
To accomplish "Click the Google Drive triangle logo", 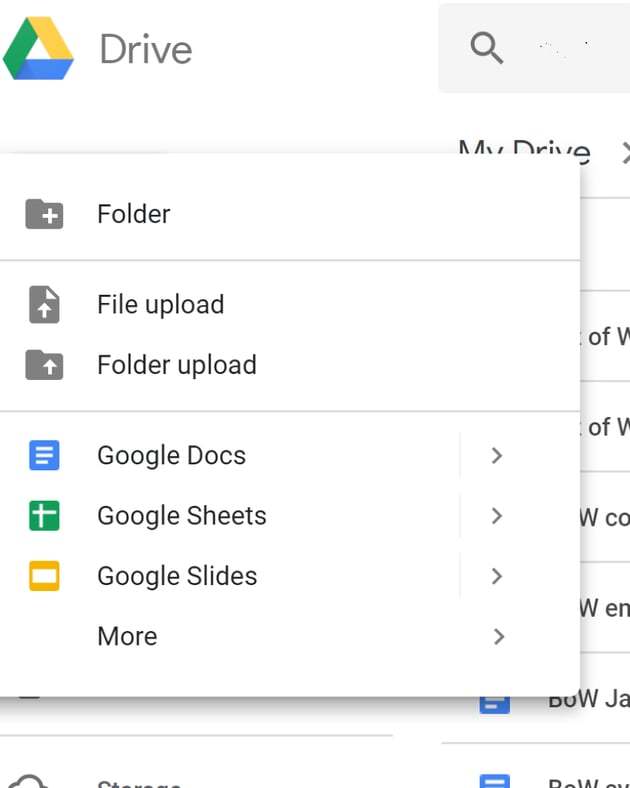I will [x=39, y=48].
